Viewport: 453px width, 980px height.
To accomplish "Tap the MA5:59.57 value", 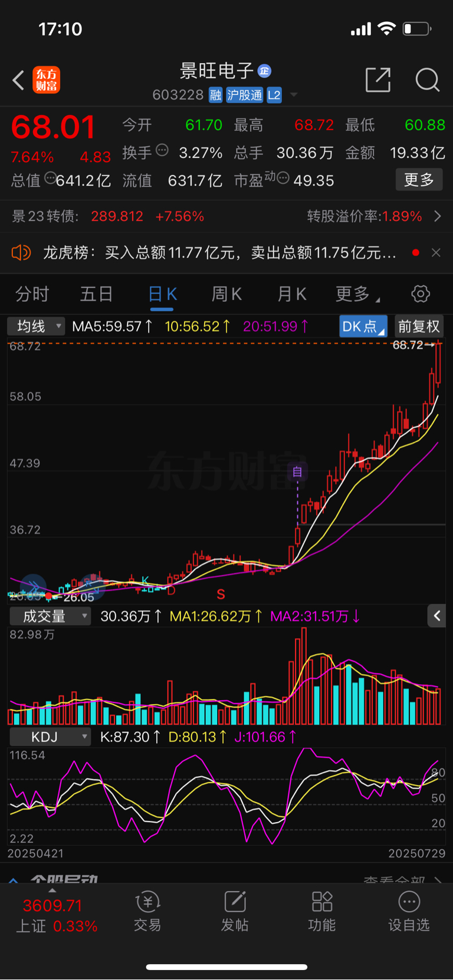I will pos(112,326).
